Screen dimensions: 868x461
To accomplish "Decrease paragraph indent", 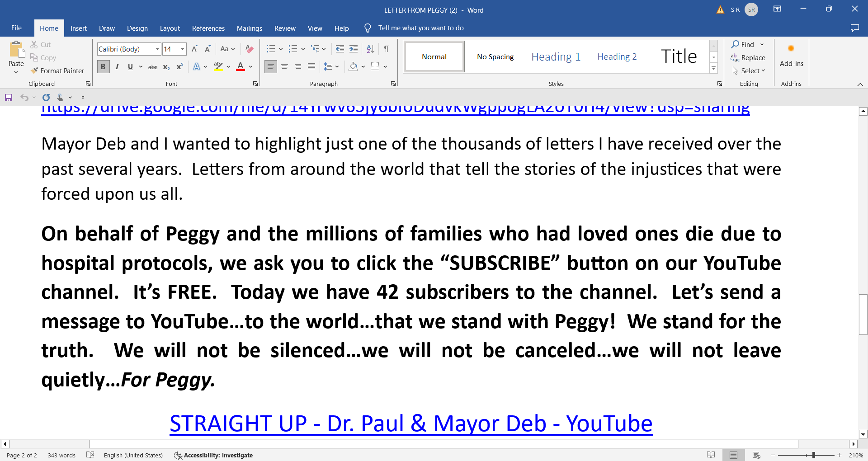I will [x=340, y=49].
